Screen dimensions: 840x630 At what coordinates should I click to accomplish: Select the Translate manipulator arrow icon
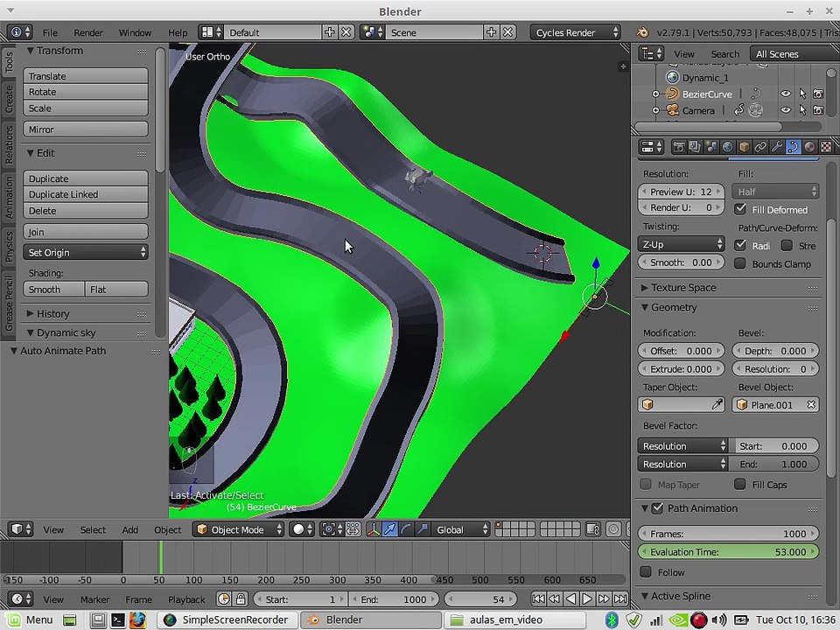tap(390, 529)
